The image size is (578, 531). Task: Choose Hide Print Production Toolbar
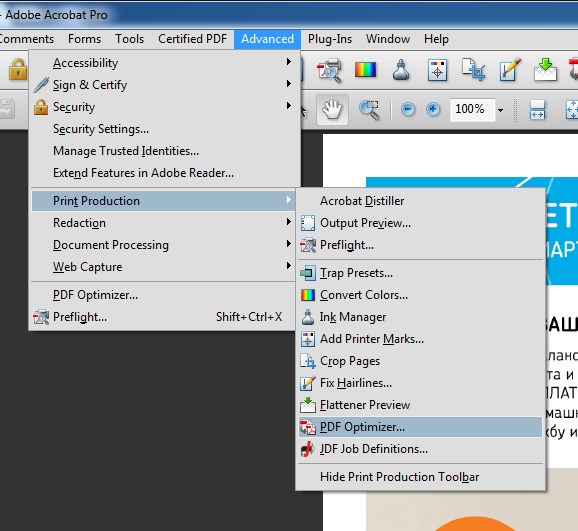[x=420, y=477]
